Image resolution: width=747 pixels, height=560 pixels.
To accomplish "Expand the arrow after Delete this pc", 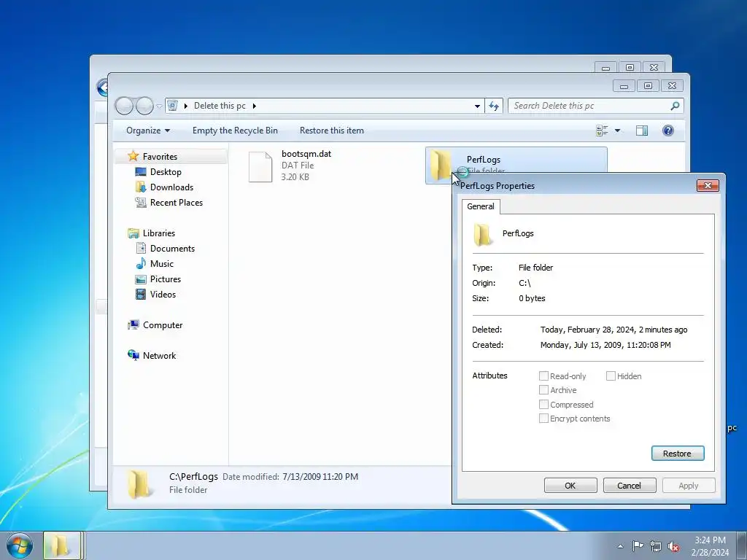I will pos(255,106).
